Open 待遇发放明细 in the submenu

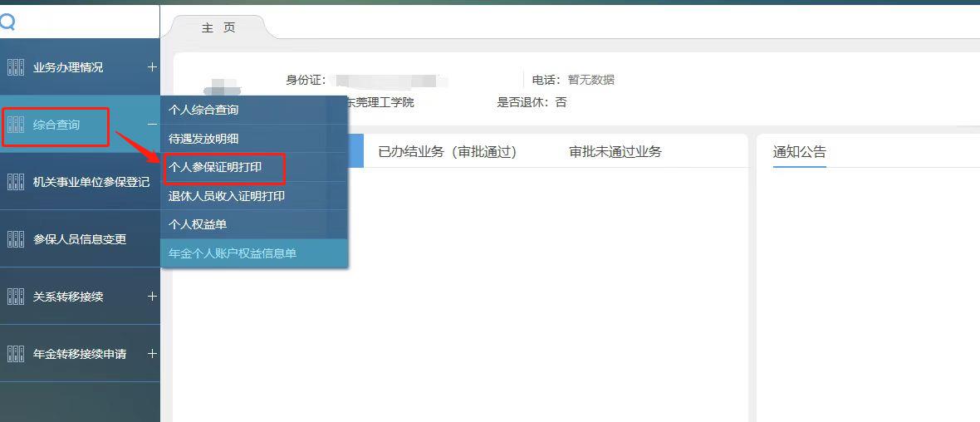click(203, 139)
